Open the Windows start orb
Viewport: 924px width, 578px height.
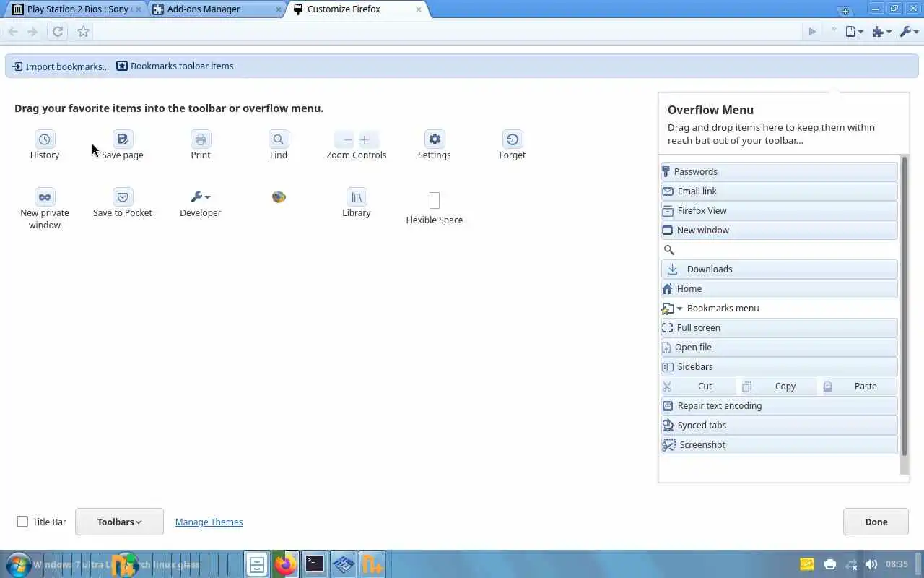coord(17,564)
